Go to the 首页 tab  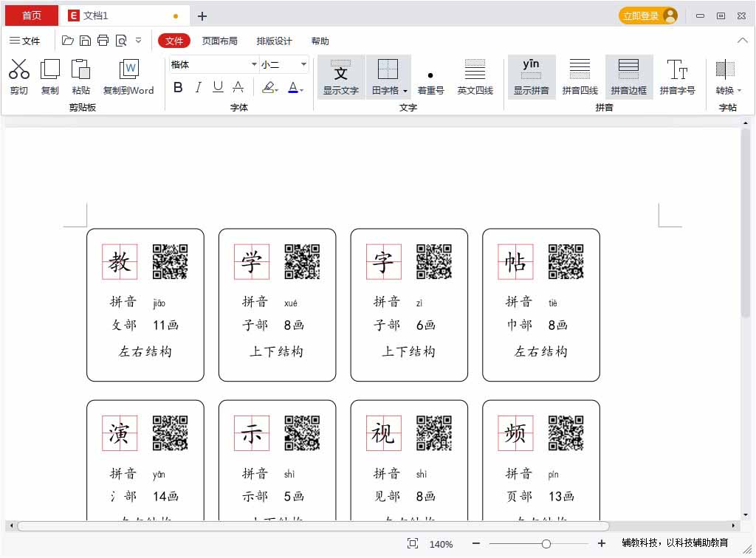pyautogui.click(x=32, y=16)
